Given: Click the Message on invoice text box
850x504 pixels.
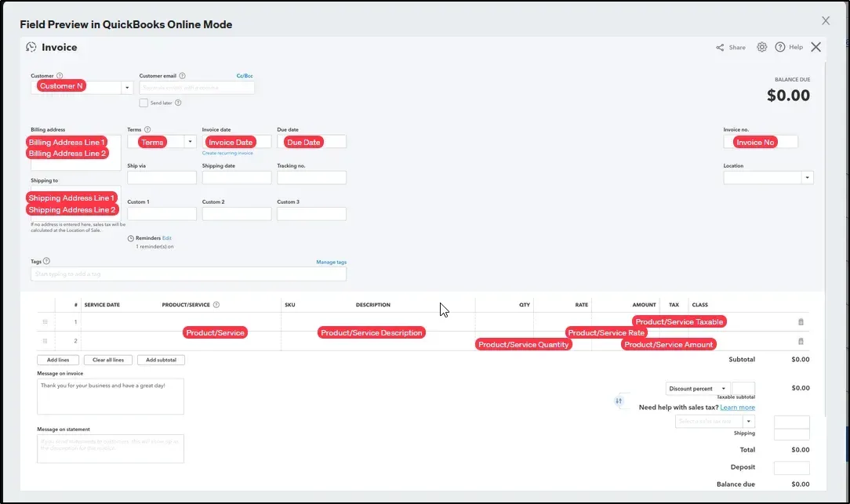Looking at the screenshot, I should pyautogui.click(x=111, y=396).
